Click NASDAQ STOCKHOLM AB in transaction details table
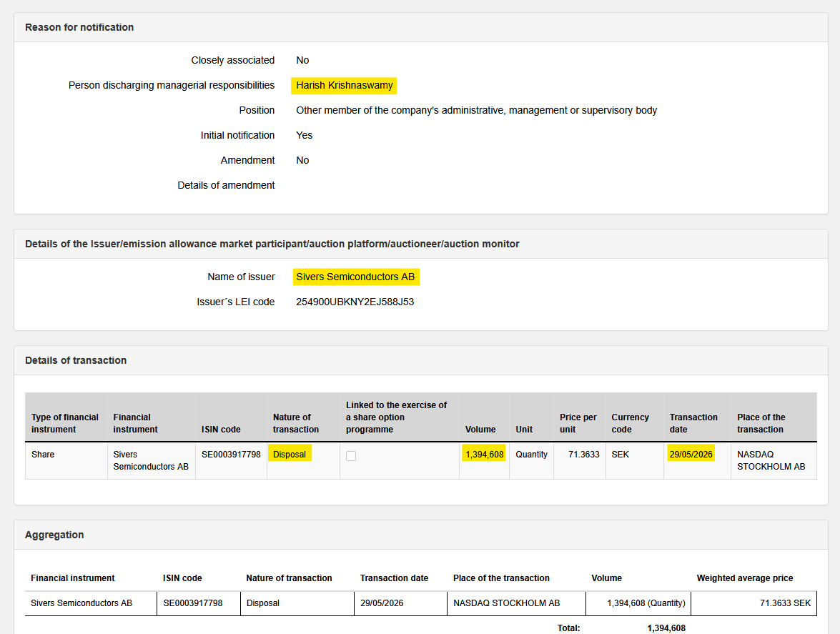Screen dimensions: 840x634 point(771,460)
